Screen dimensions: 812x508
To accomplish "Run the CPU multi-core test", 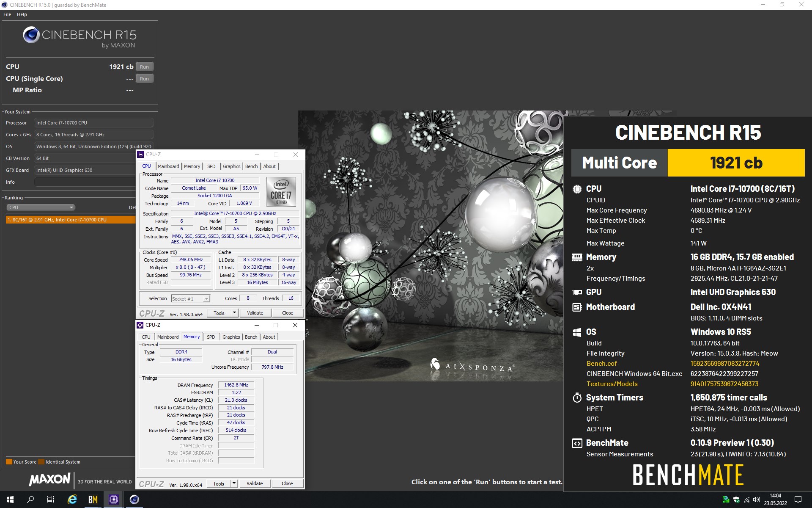I will click(145, 67).
